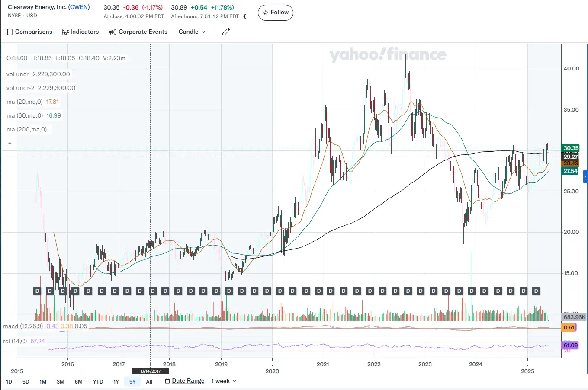This screenshot has height=390, width=588.
Task: Open the drawing tools pencil icon
Action: point(226,32)
